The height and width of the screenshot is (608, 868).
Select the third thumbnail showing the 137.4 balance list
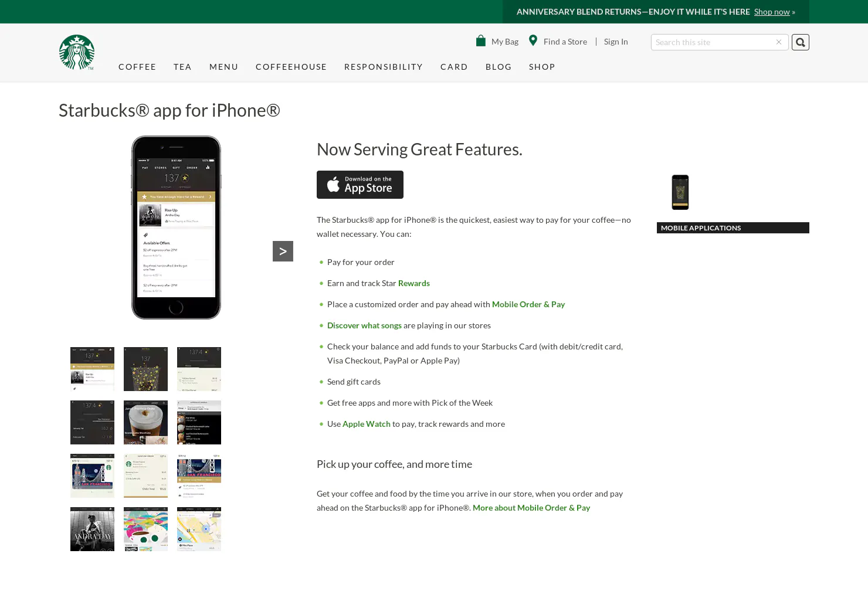(x=199, y=369)
